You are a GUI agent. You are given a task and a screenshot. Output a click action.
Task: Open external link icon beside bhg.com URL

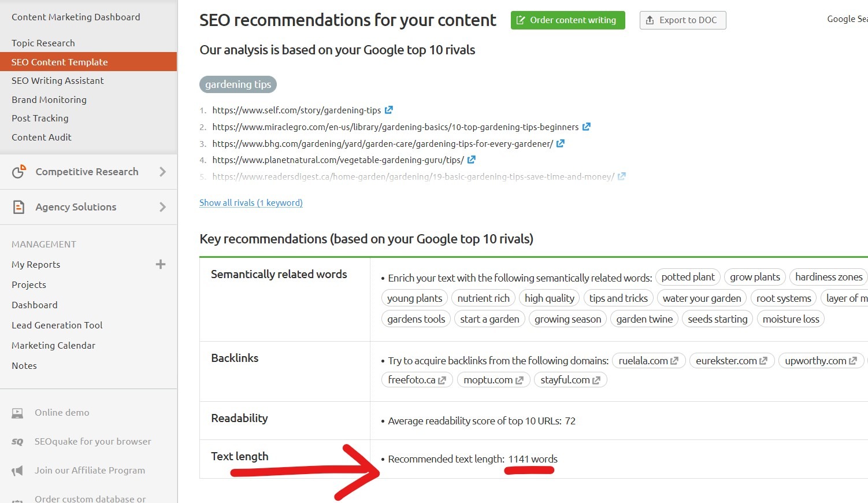pyautogui.click(x=561, y=143)
